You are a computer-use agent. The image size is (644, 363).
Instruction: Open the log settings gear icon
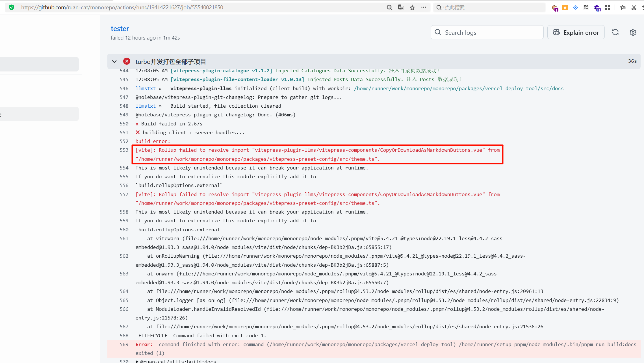pos(633,32)
